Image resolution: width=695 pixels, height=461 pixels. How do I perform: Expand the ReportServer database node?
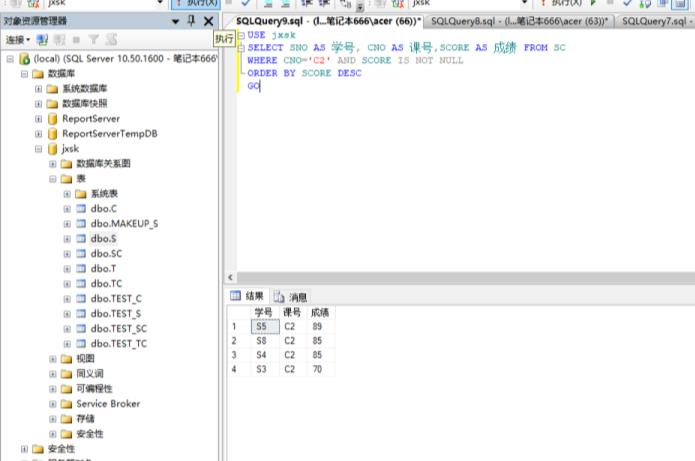(x=39, y=119)
